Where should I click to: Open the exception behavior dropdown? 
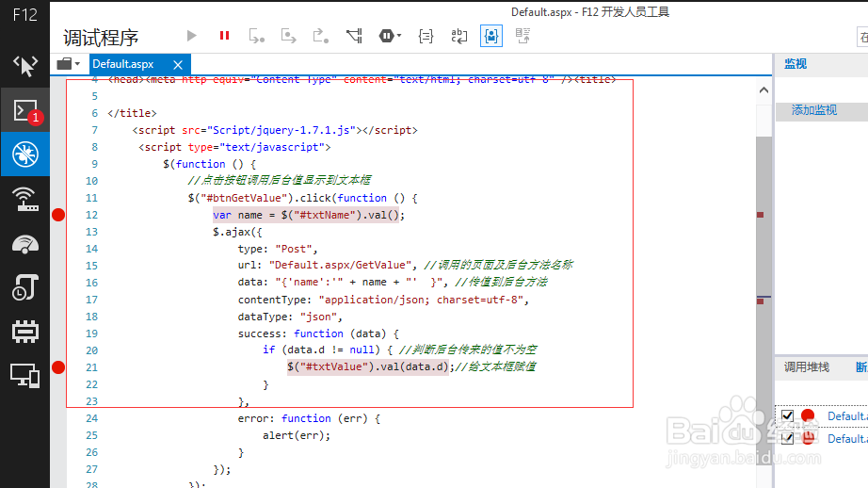point(391,36)
